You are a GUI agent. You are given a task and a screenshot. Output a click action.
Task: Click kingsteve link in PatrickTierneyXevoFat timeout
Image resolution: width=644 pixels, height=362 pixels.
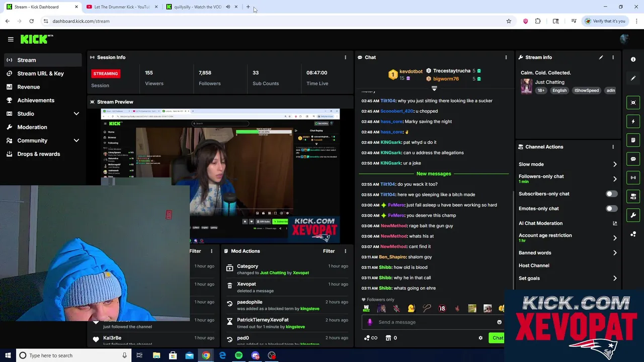295,327
